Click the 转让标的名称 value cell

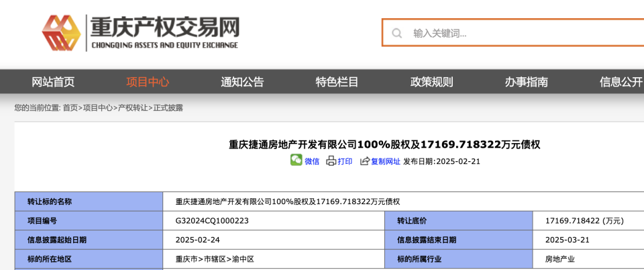coord(403,201)
